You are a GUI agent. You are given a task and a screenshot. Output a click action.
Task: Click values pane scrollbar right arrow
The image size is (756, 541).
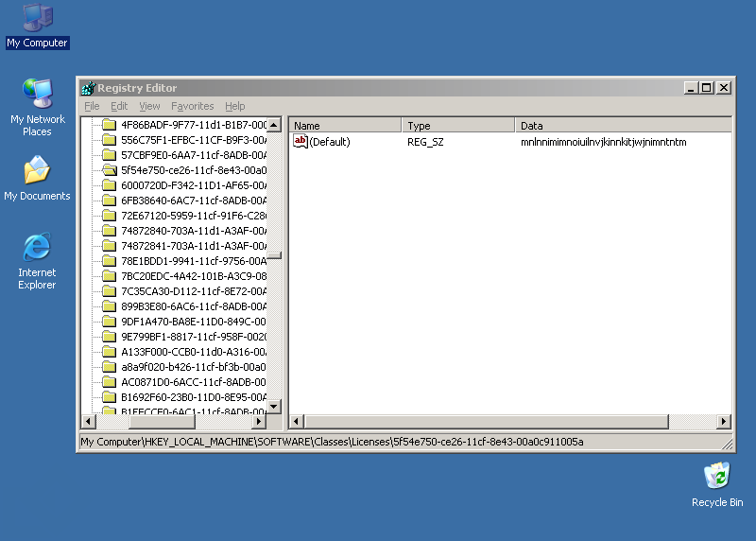tap(723, 421)
